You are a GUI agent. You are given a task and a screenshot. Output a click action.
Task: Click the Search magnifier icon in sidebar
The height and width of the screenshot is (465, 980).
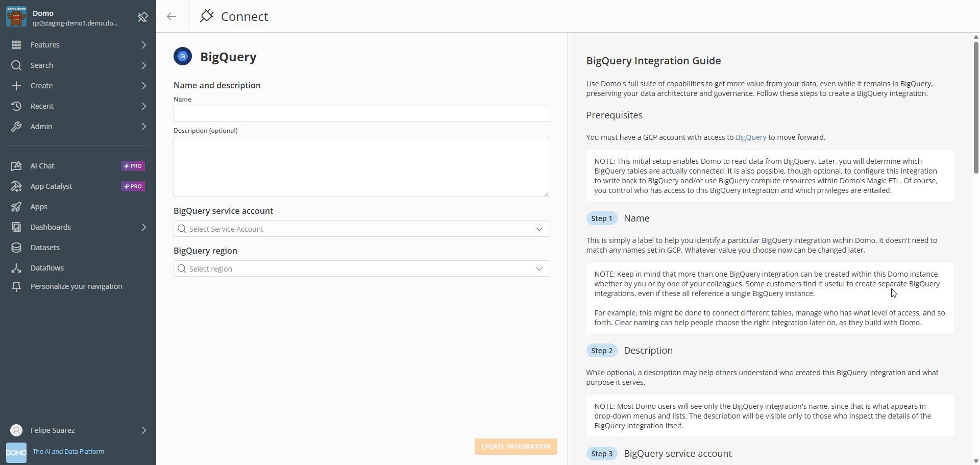click(x=16, y=65)
